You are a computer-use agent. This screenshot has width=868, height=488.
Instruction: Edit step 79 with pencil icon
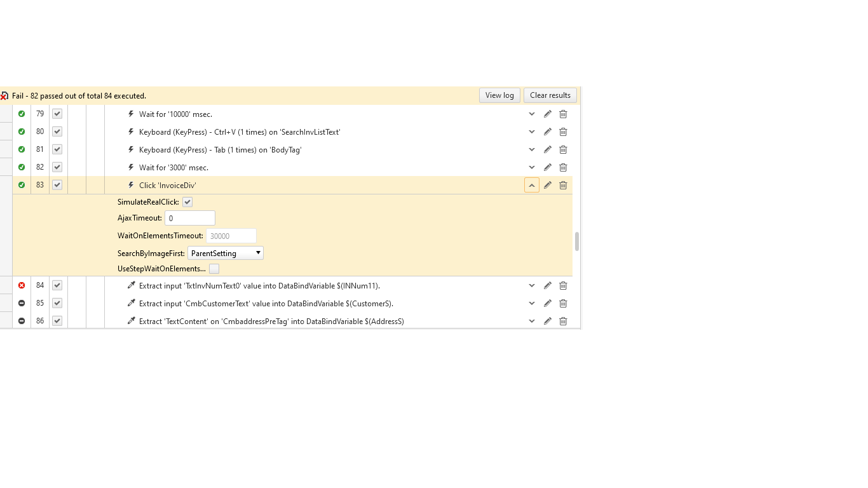pyautogui.click(x=548, y=114)
